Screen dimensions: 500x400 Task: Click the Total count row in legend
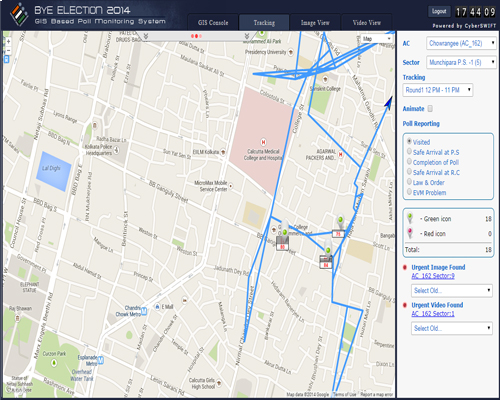[448, 250]
